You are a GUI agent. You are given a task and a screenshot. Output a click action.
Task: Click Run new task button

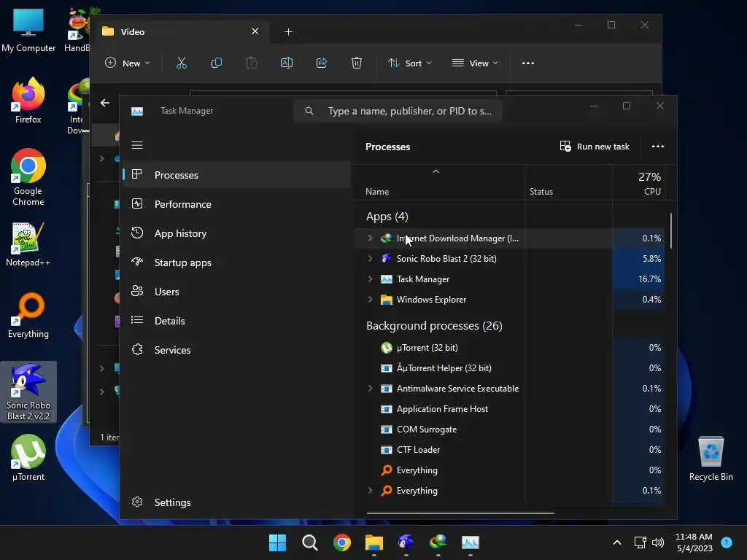[595, 146]
